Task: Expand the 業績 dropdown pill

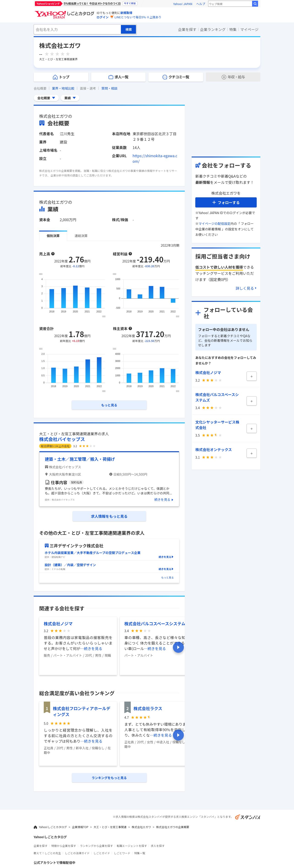Action: [x=70, y=98]
